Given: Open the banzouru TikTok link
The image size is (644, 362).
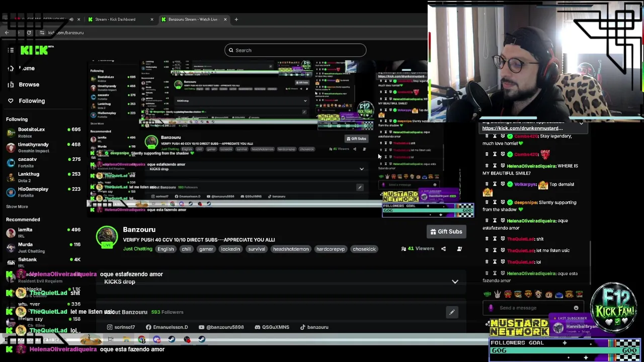Looking at the screenshot, I should click(314, 327).
